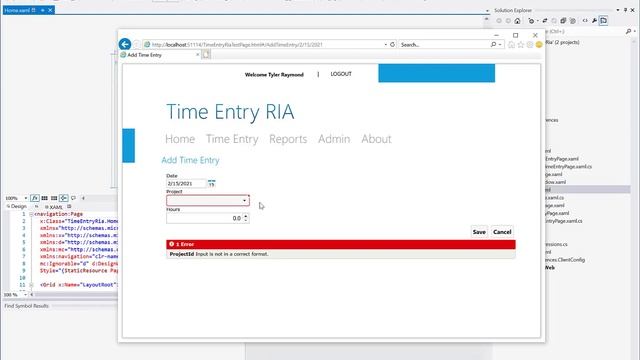Click the browser address bar URL

(x=237, y=44)
